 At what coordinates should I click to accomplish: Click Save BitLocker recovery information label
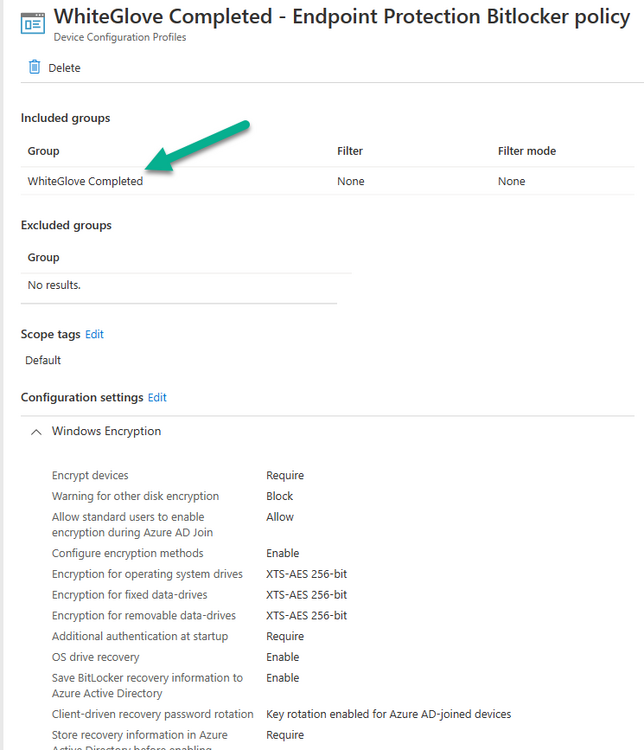click(147, 685)
